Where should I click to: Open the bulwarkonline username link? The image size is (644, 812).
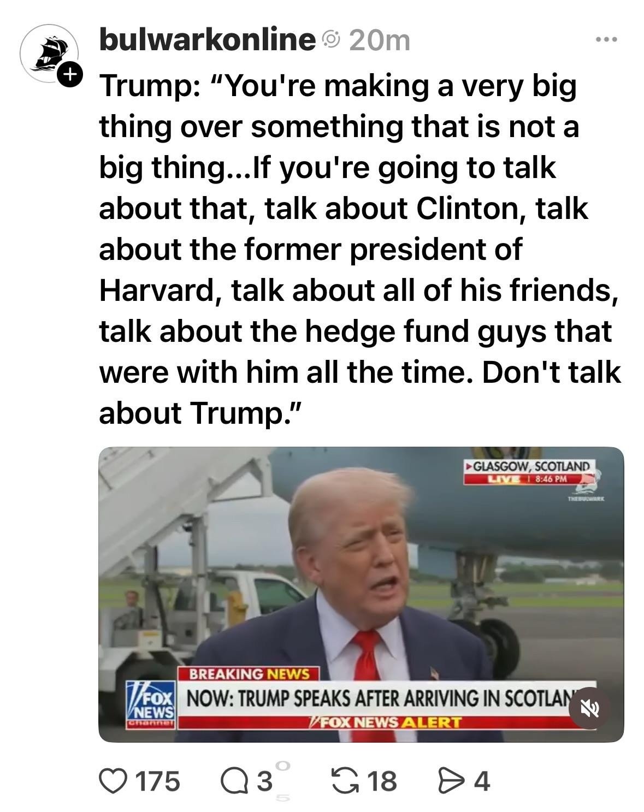pos(208,40)
